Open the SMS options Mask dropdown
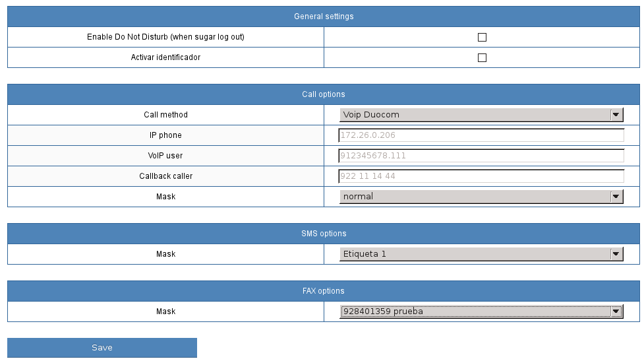The height and width of the screenshot is (361, 644). [x=481, y=254]
